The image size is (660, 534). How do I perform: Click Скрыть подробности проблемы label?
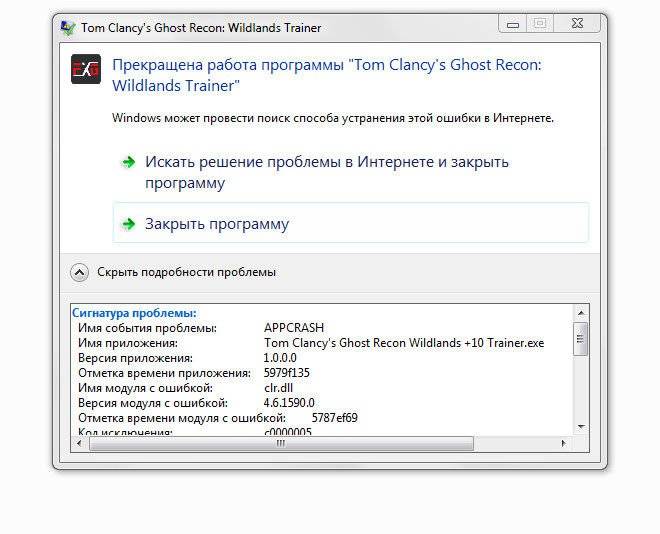(186, 272)
